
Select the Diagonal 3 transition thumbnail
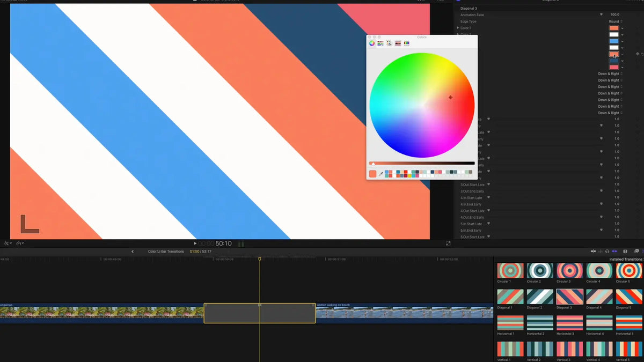[570, 297]
